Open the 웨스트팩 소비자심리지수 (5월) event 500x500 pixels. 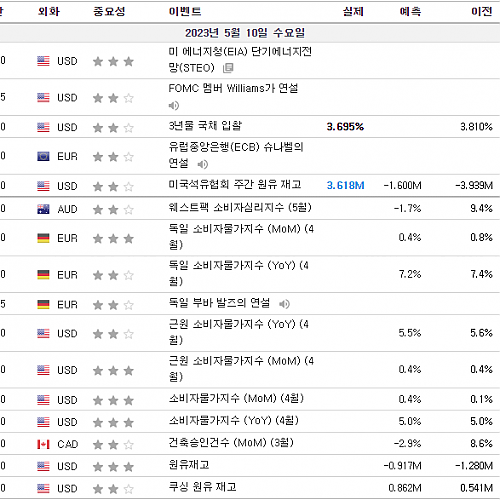click(x=240, y=208)
